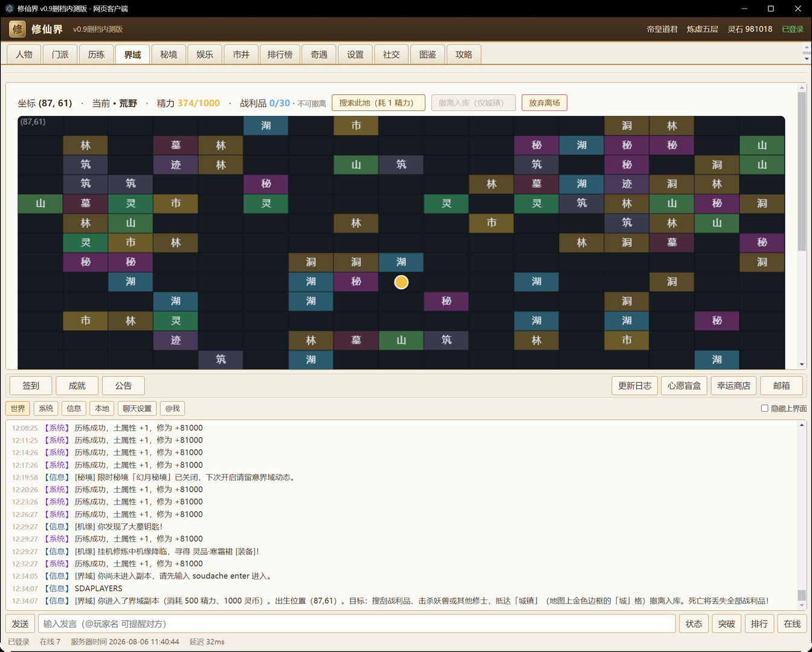The image size is (812, 652).
Task: Switch to the 门派 tab
Action: pyautogui.click(x=60, y=54)
